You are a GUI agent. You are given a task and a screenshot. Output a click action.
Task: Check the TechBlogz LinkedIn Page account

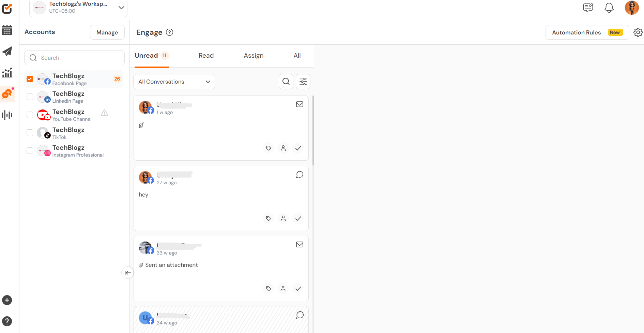point(30,97)
